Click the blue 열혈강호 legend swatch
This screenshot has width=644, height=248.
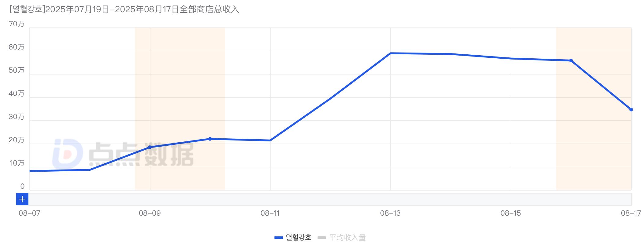point(279,238)
